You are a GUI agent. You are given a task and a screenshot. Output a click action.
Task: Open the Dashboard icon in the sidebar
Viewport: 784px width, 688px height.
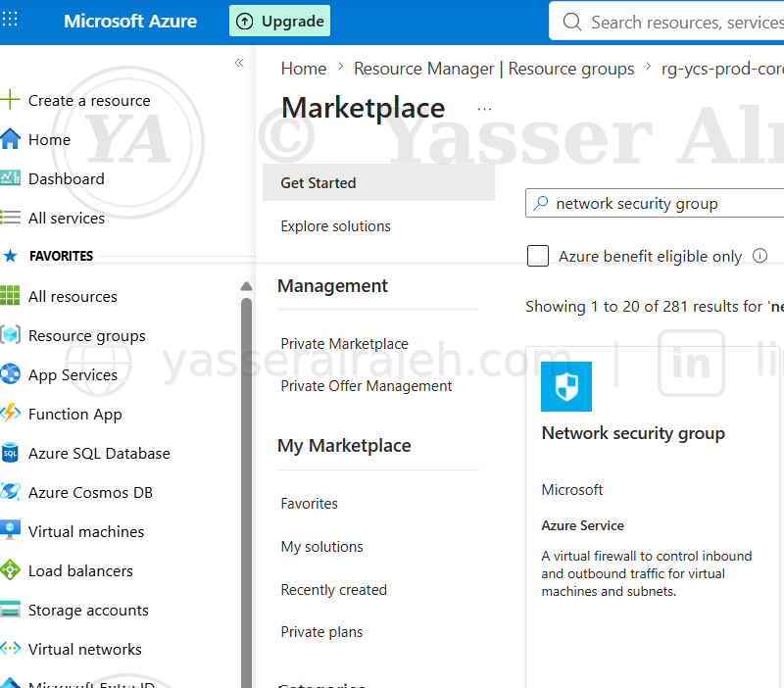point(11,178)
